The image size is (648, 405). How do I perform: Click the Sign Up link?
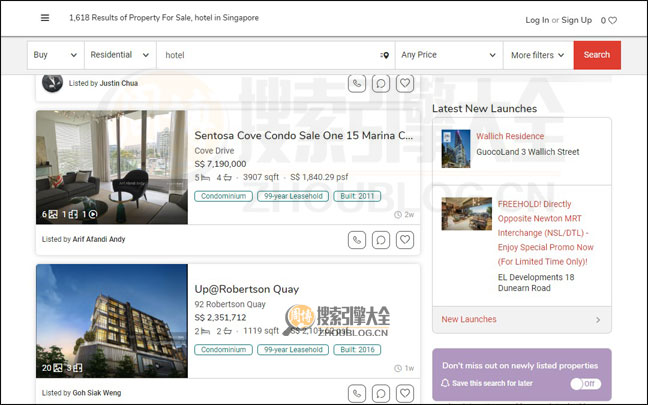click(576, 20)
